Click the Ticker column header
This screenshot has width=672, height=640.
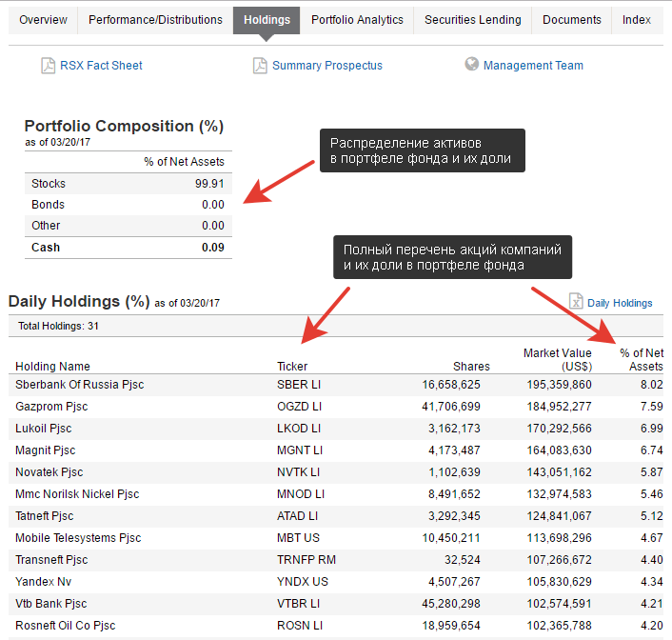click(292, 367)
